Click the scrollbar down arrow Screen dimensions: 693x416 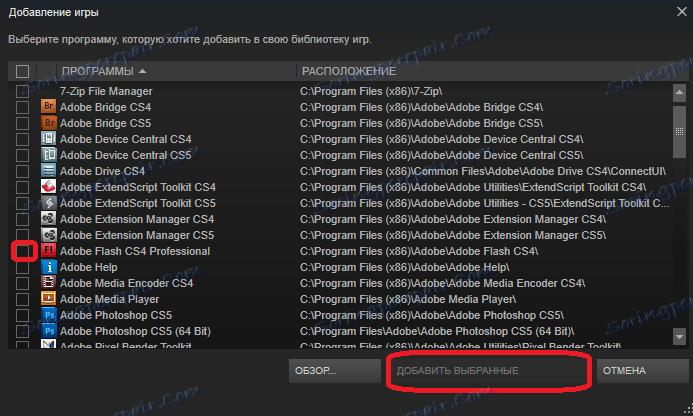tap(679, 336)
